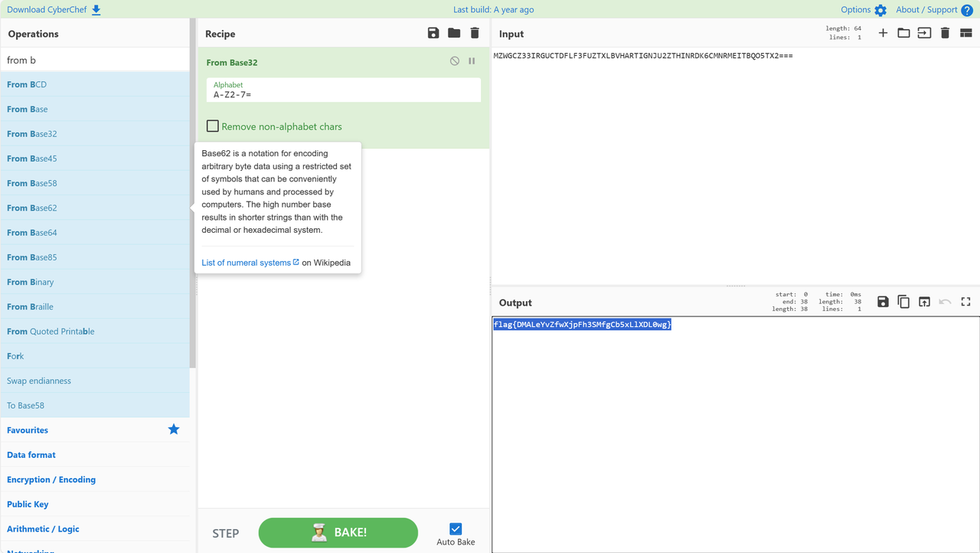Expand the Data format category

coord(31,455)
